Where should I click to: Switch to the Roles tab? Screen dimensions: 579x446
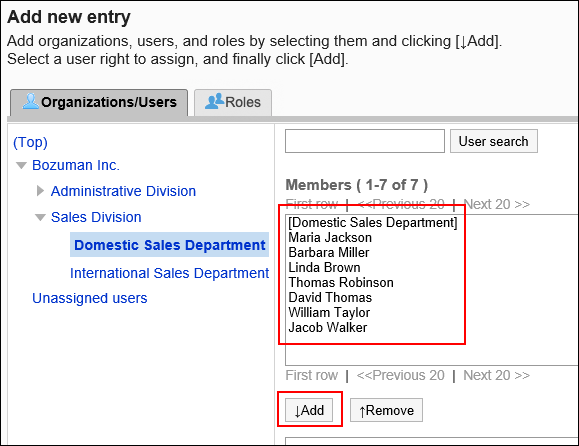233,103
